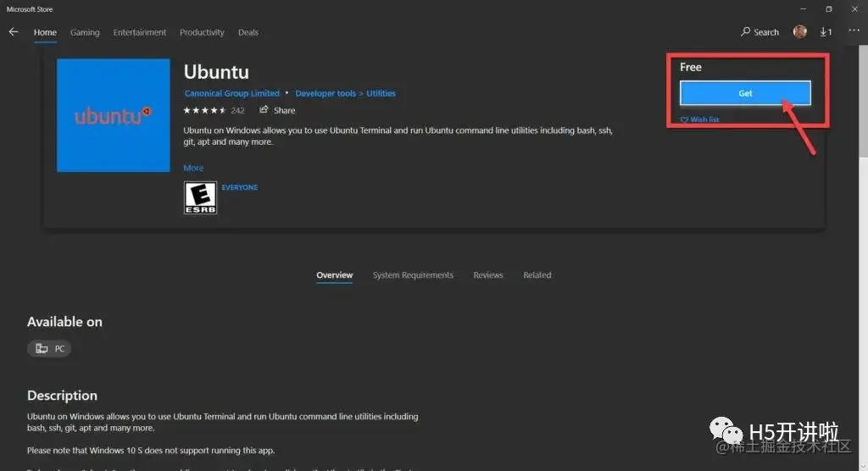
Task: Open the EVERYONE rating link
Action: [x=240, y=187]
